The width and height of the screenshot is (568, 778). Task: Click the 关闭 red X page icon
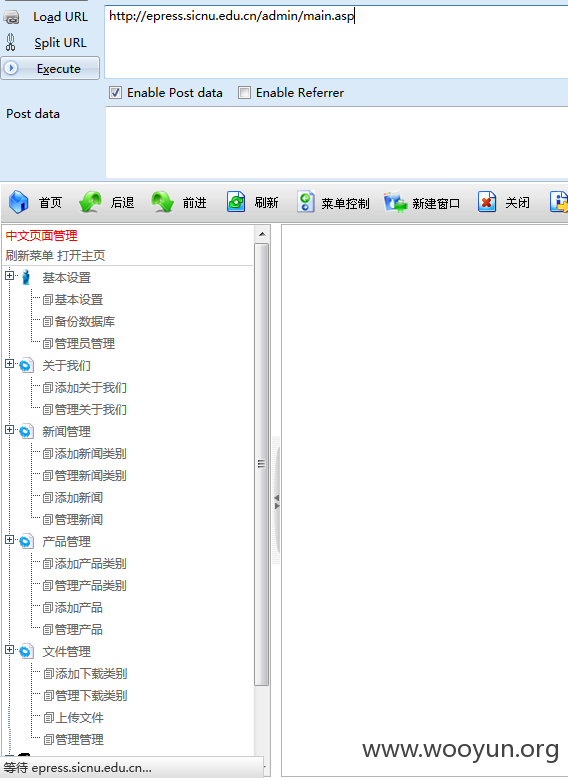coord(487,202)
